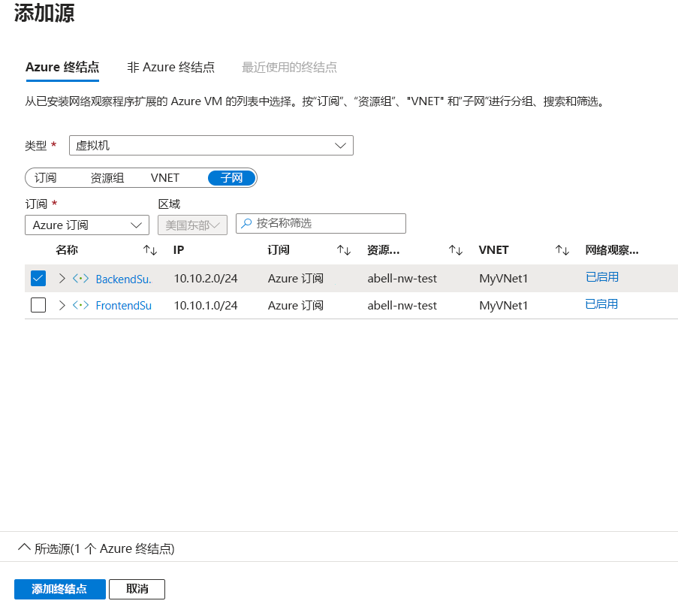The image size is (678, 616).
Task: Sort by VNET column arrows
Action: 562,250
